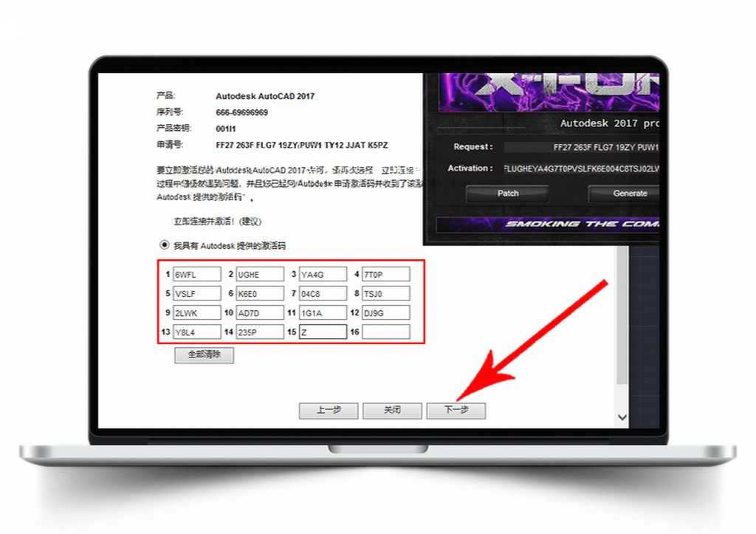
Task: Click the scrollbar down arrow of the activation page
Action: [622, 417]
